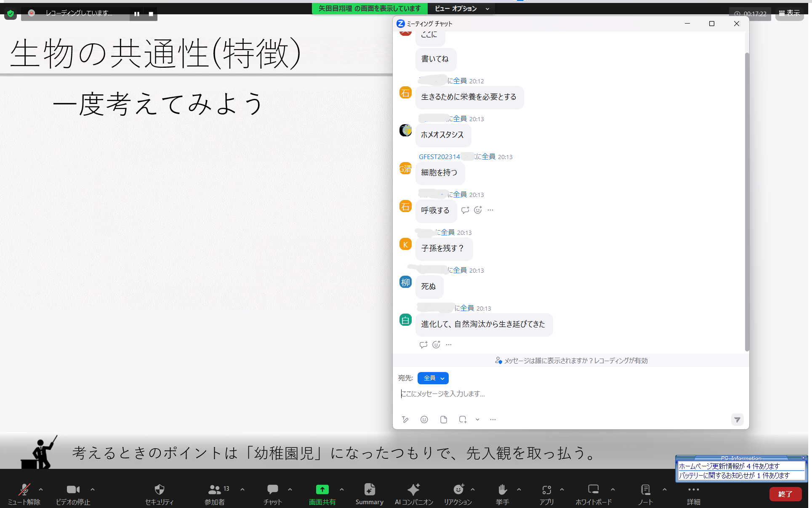Open the ホワイトボード tool
Viewport: 812px width, 508px height.
point(593,494)
